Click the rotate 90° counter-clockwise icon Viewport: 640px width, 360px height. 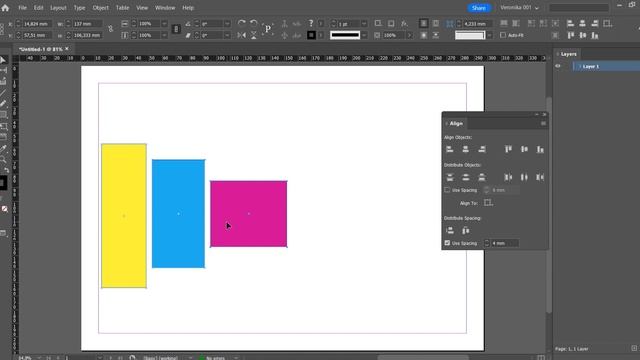[x=253, y=23]
